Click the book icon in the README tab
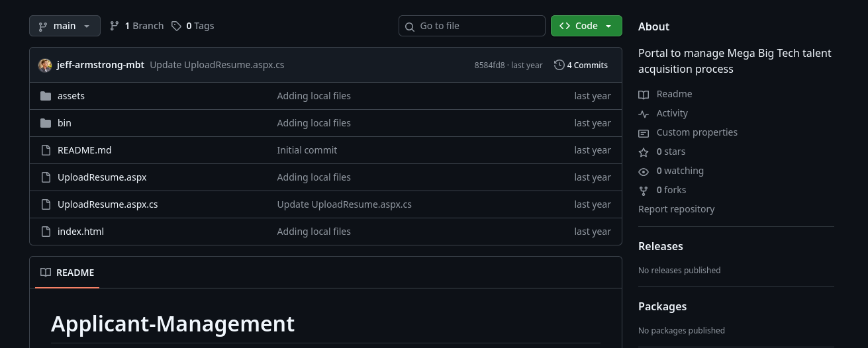The width and height of the screenshot is (868, 348). coord(46,273)
